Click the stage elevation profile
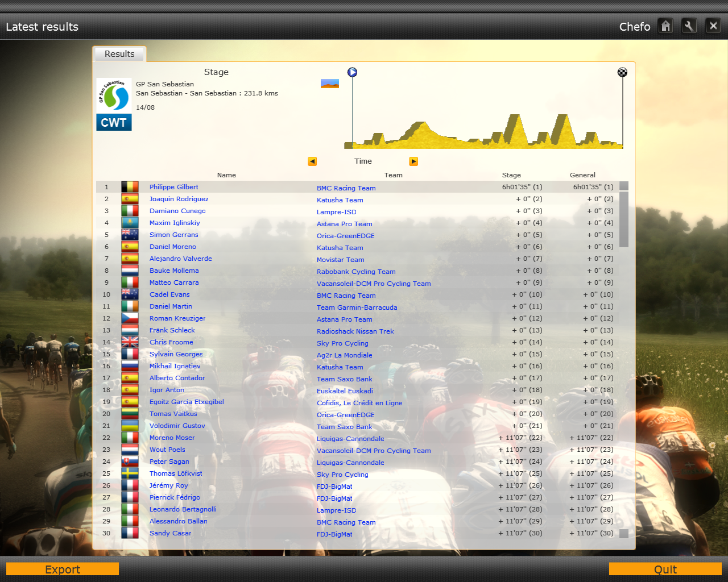Viewport: 728px width, 582px height. pyautogui.click(x=483, y=131)
